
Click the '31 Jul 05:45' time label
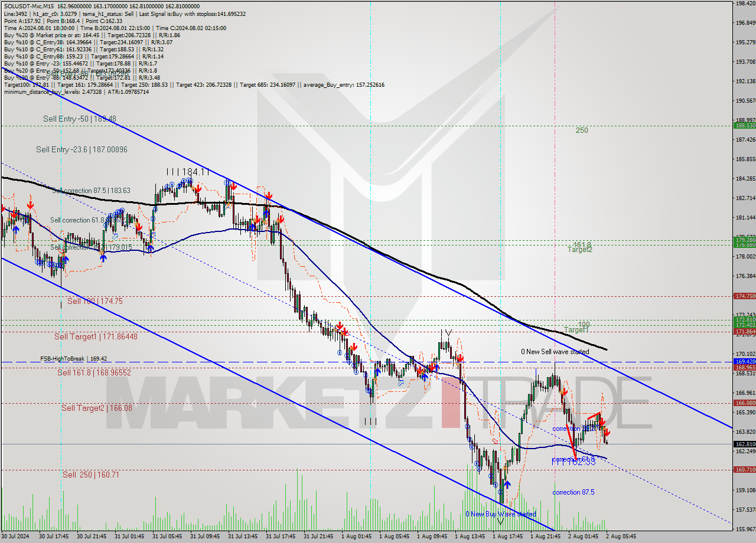167,537
